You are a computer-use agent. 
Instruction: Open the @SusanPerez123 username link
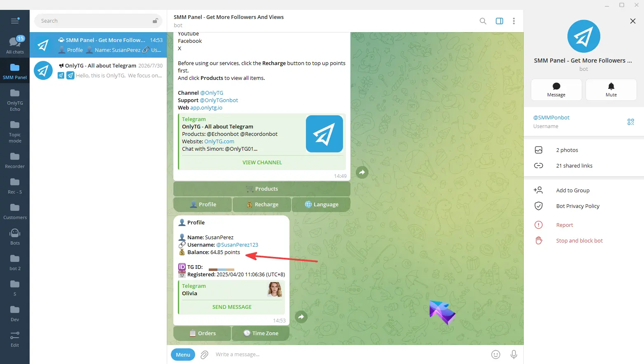237,245
